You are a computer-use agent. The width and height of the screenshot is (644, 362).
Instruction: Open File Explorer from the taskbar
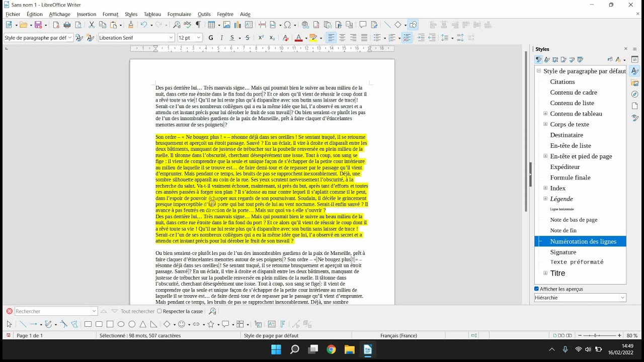coord(350,350)
